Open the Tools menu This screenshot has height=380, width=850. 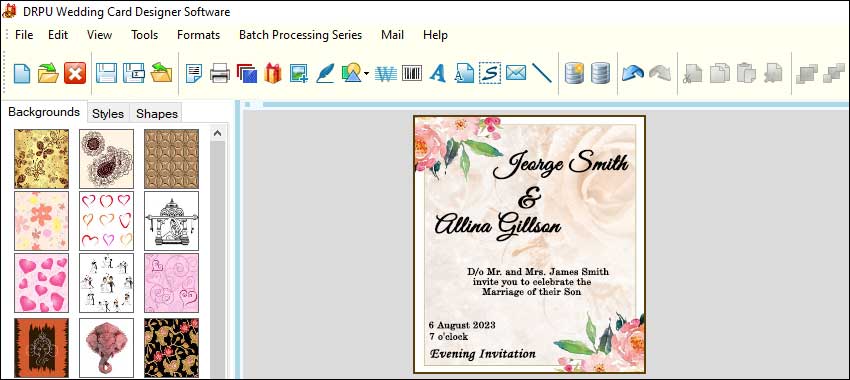pyautogui.click(x=144, y=35)
